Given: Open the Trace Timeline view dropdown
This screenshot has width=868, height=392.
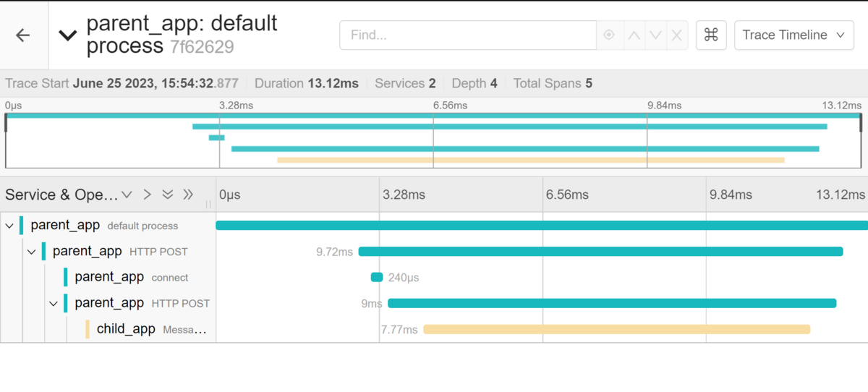Looking at the screenshot, I should click(793, 35).
